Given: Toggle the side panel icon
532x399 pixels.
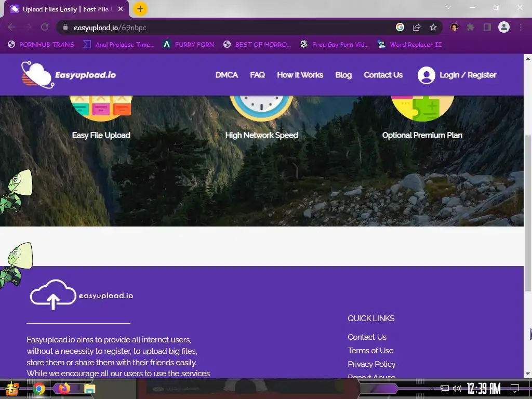Looking at the screenshot, I should (487, 27).
